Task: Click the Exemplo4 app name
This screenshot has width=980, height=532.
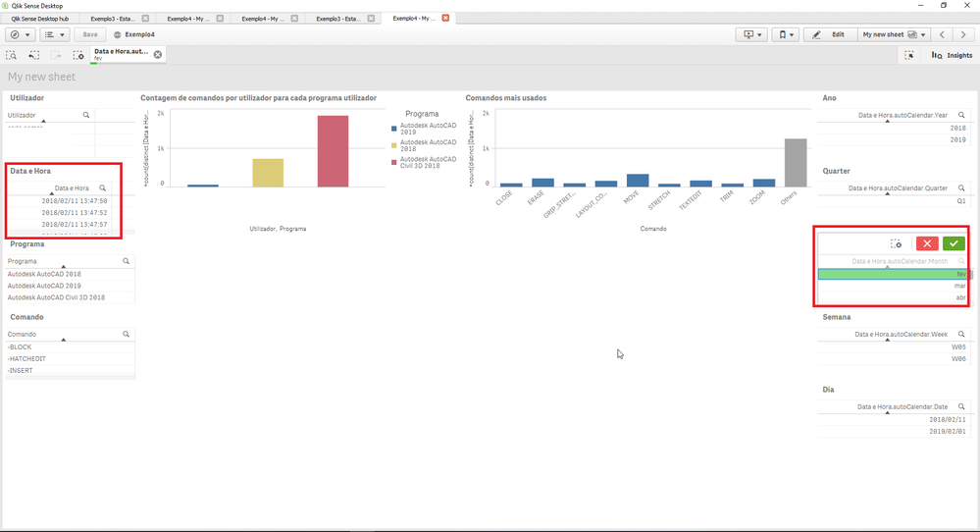Action: coord(139,35)
